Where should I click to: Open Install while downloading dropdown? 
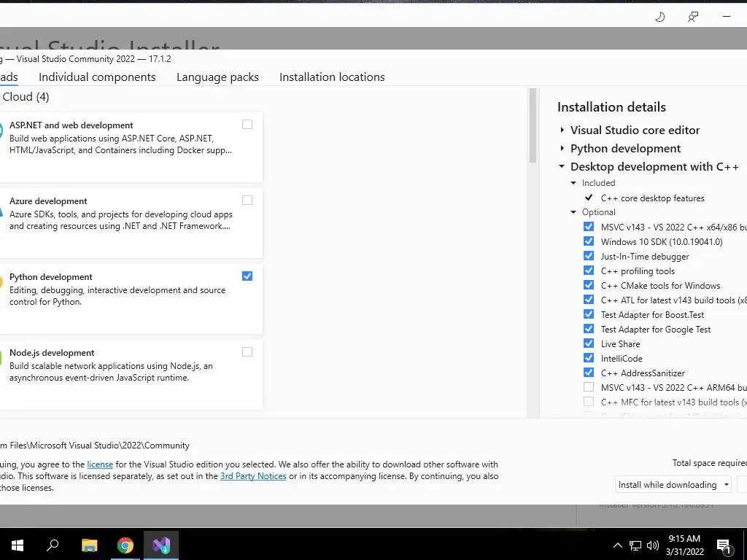673,484
